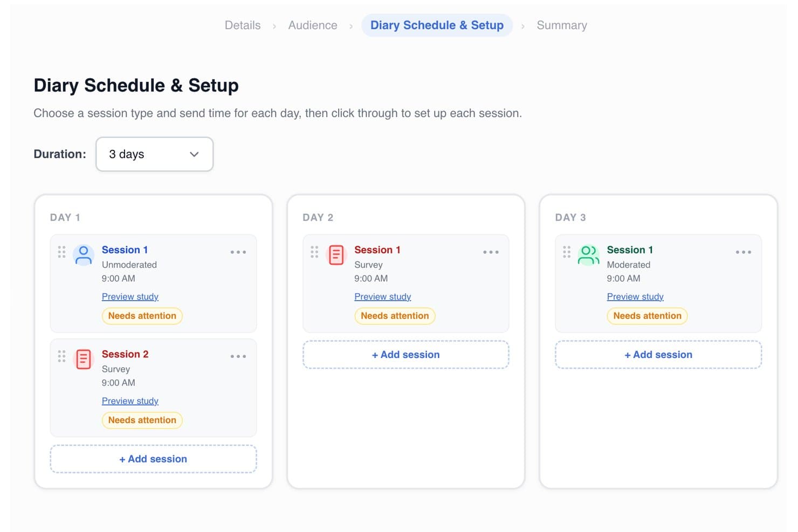The width and height of the screenshot is (798, 532).
Task: Grab drag handle of Day 1 Session 1
Action: pos(61,252)
